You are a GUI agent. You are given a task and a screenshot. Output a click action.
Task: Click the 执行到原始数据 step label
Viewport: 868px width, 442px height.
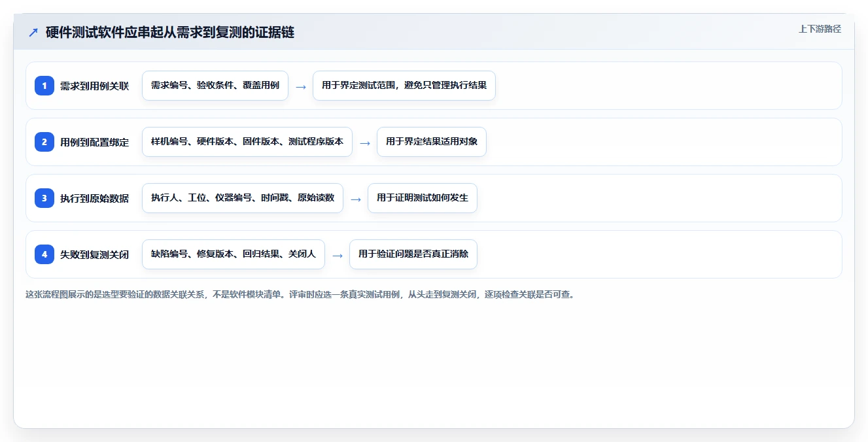point(95,198)
